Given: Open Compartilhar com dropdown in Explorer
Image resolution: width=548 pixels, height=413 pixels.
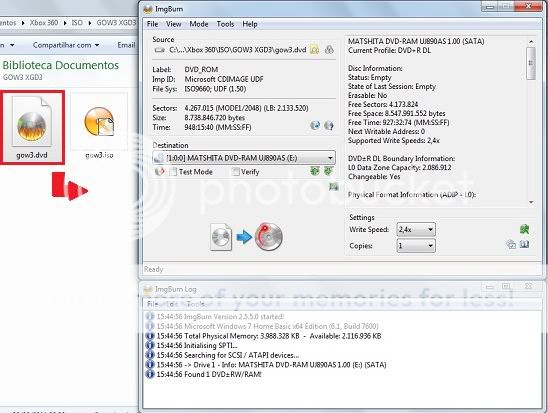Looking at the screenshot, I should (66, 45).
